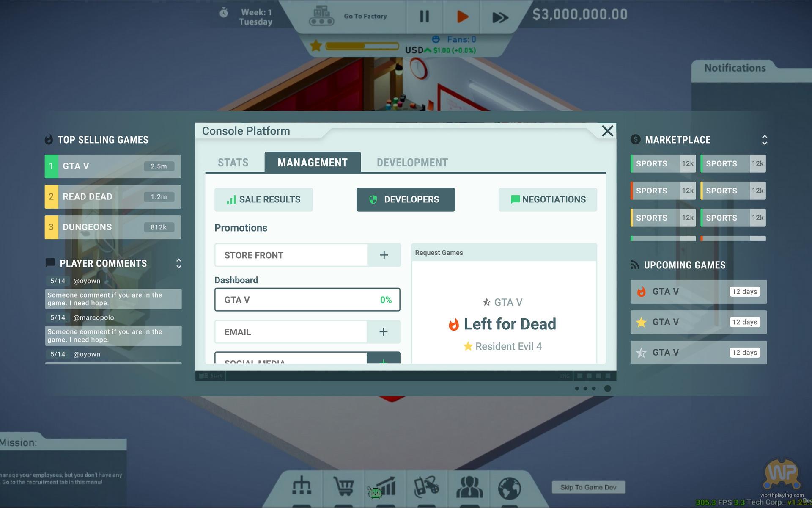Image resolution: width=812 pixels, height=508 pixels.
Task: Add a Store Front promotion
Action: tap(384, 255)
